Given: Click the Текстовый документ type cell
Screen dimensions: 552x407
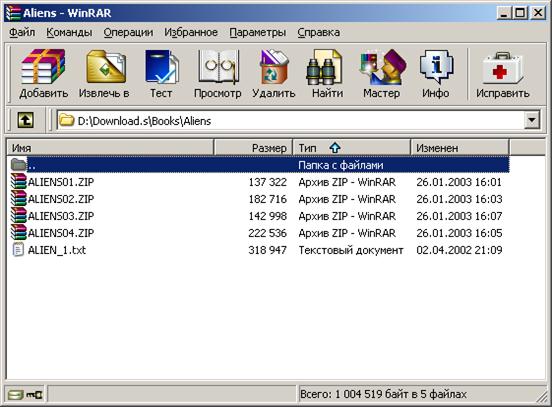Looking at the screenshot, I should (351, 250).
